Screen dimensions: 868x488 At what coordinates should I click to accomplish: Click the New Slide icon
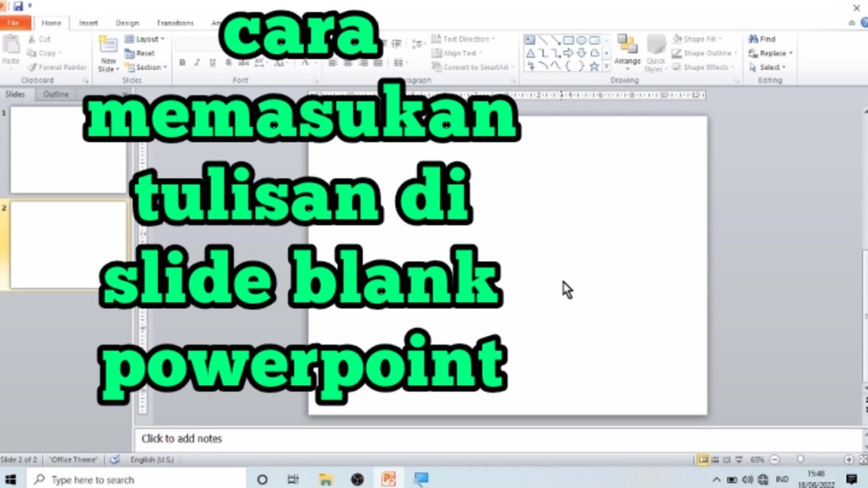point(108,45)
